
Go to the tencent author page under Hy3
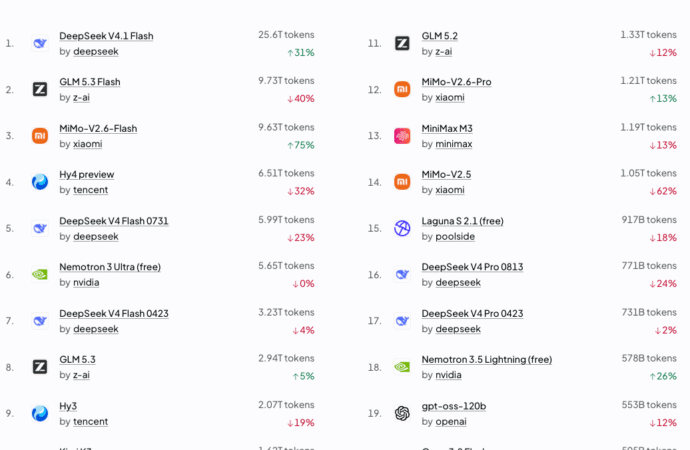(x=90, y=422)
